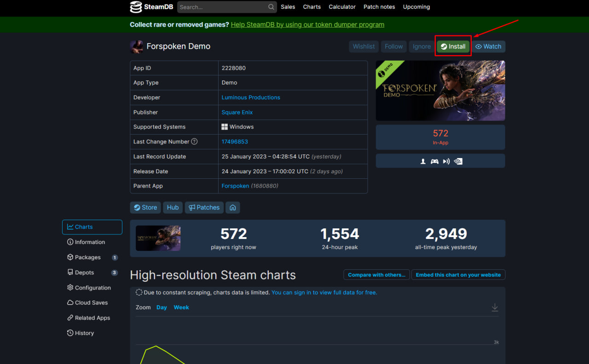
Task: Open the token dumper program link
Action: click(x=307, y=24)
